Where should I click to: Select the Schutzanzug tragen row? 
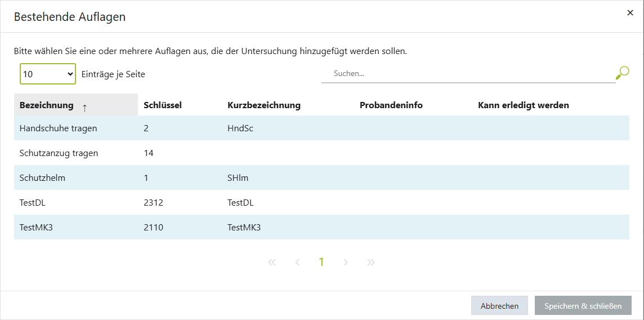coord(321,153)
